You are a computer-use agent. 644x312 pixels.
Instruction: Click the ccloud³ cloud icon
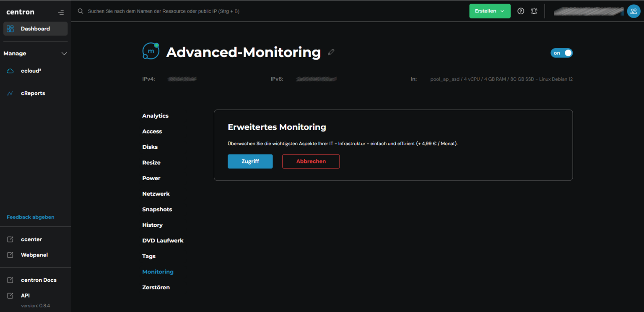click(10, 71)
